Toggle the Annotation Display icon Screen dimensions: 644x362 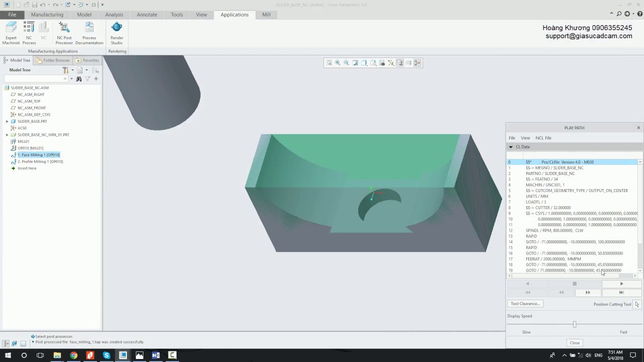400,63
